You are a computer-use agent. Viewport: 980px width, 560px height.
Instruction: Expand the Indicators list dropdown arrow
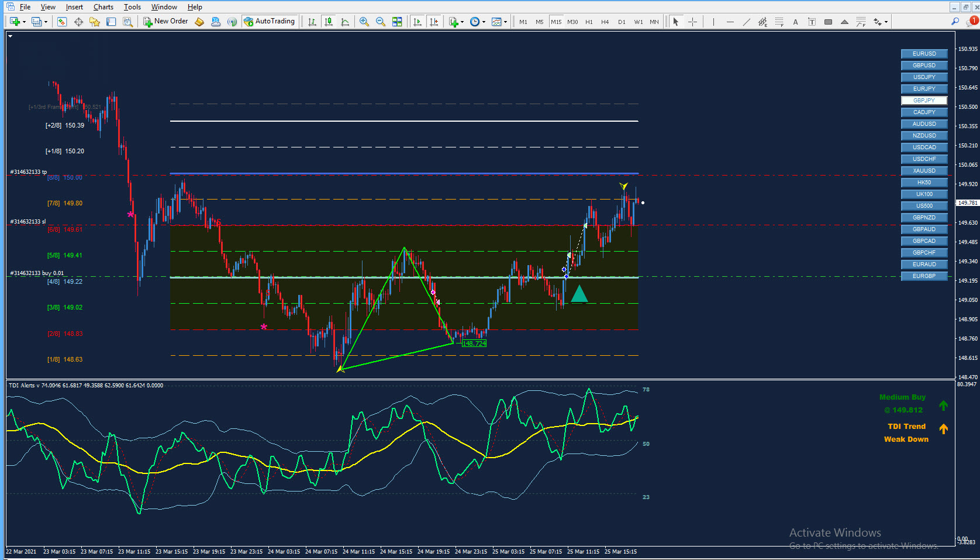pyautogui.click(x=463, y=22)
